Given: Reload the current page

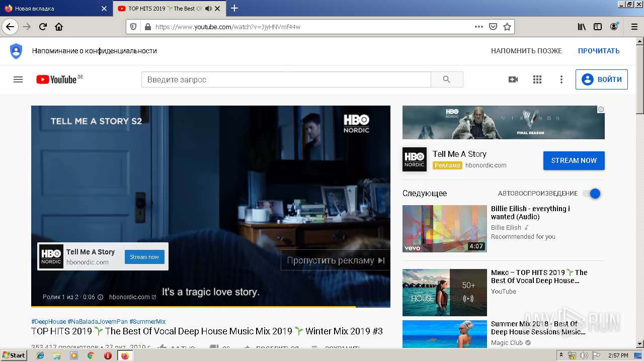Looking at the screenshot, I should [43, 27].
